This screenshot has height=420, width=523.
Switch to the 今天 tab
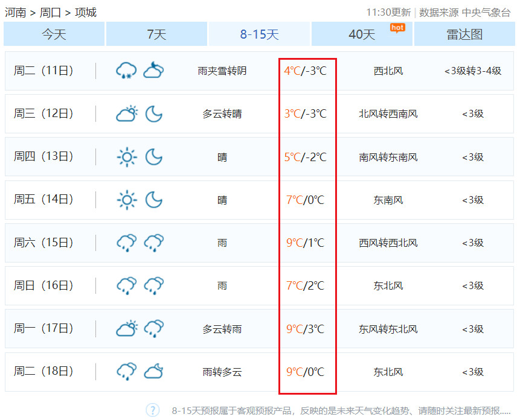click(x=54, y=34)
